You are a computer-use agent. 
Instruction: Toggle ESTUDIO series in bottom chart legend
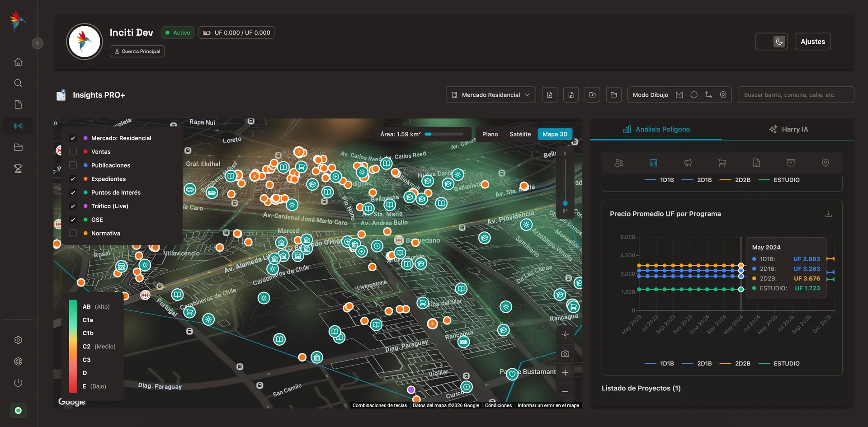pyautogui.click(x=779, y=363)
